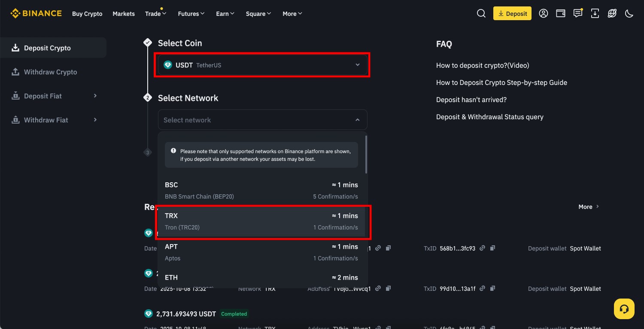Go to Buy Crypto
Screen dimensions: 644x329
[87, 14]
